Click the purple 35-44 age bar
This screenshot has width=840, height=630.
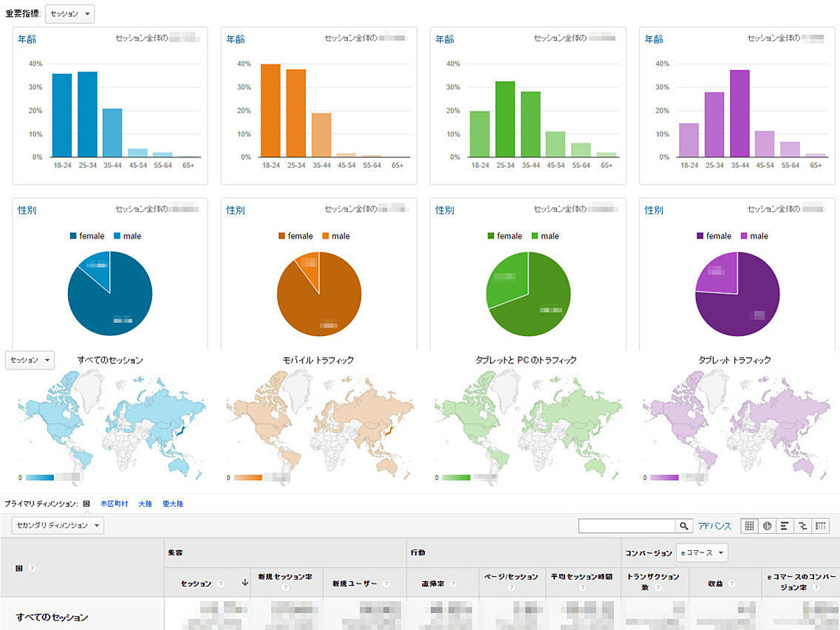pyautogui.click(x=740, y=113)
